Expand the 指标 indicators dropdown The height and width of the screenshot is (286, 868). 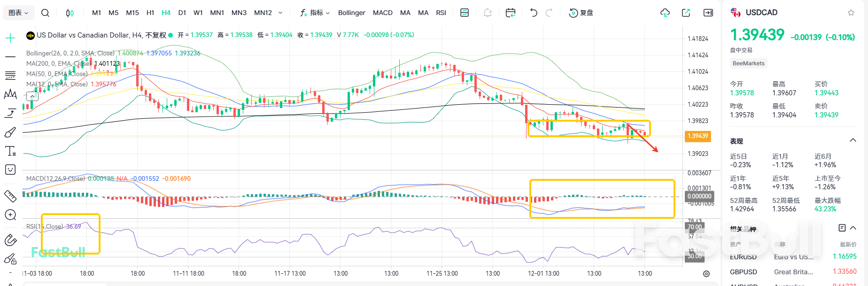click(315, 13)
